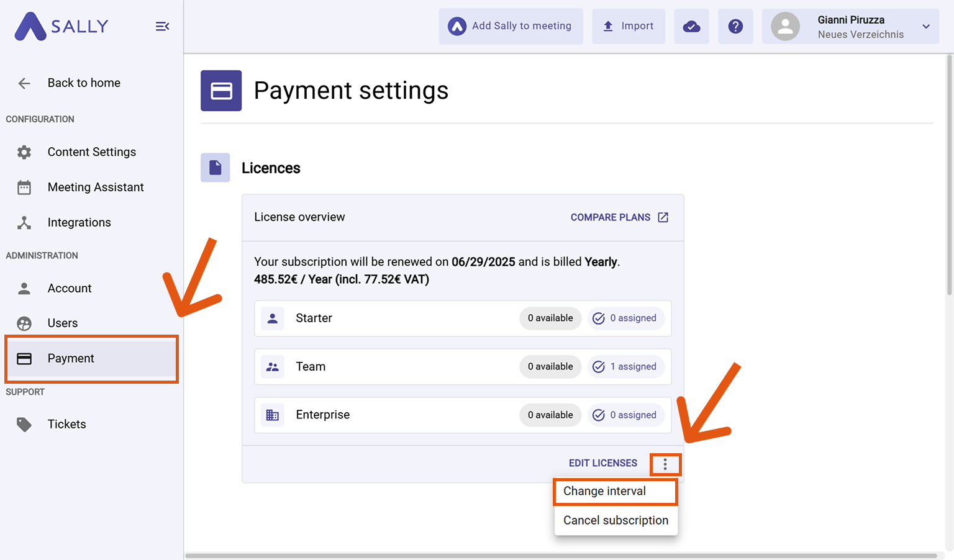Click the Tickets tag icon
The image size is (954, 560).
[x=24, y=424]
